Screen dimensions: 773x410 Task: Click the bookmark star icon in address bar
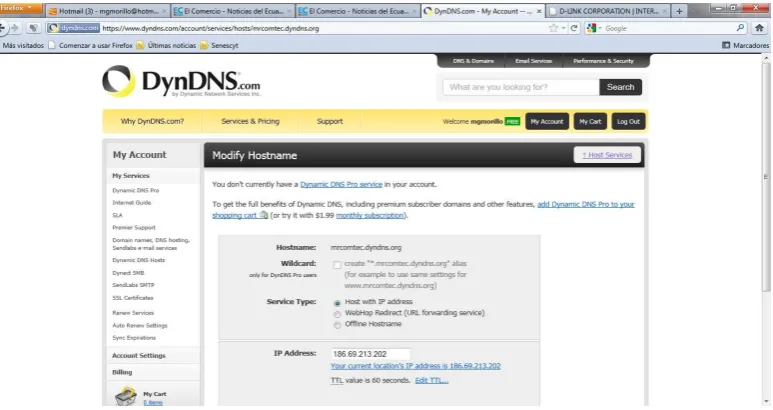(553, 28)
